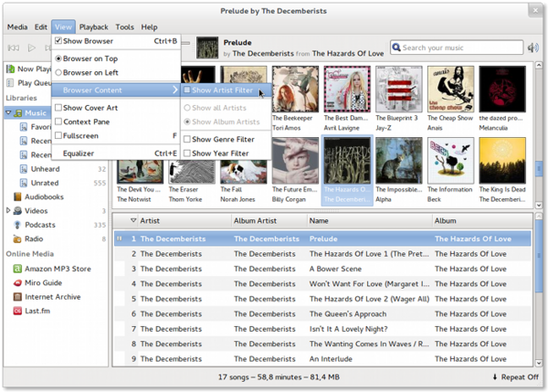548x392 pixels.
Task: Sort tracks by the Name column
Action: click(319, 220)
